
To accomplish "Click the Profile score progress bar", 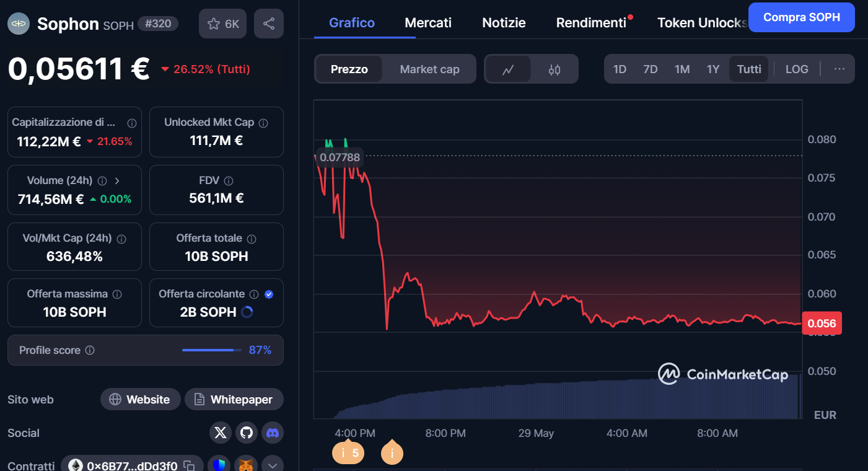I will point(212,350).
